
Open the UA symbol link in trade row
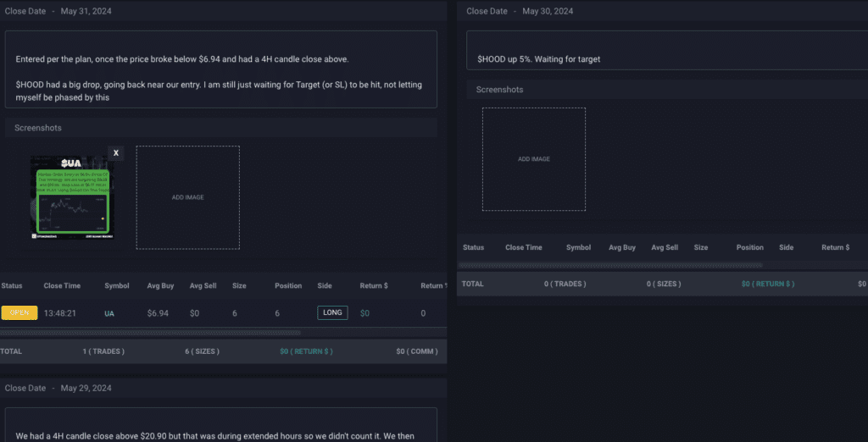tap(109, 313)
